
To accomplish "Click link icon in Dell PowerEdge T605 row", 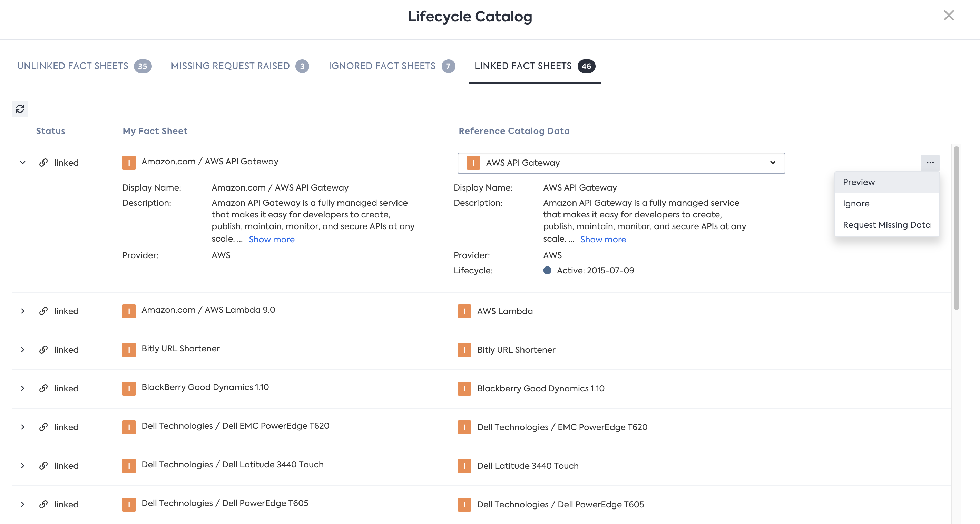I will pyautogui.click(x=43, y=504).
